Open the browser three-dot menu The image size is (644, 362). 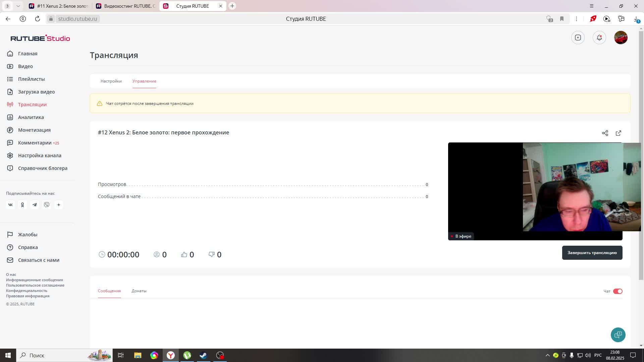576,19
